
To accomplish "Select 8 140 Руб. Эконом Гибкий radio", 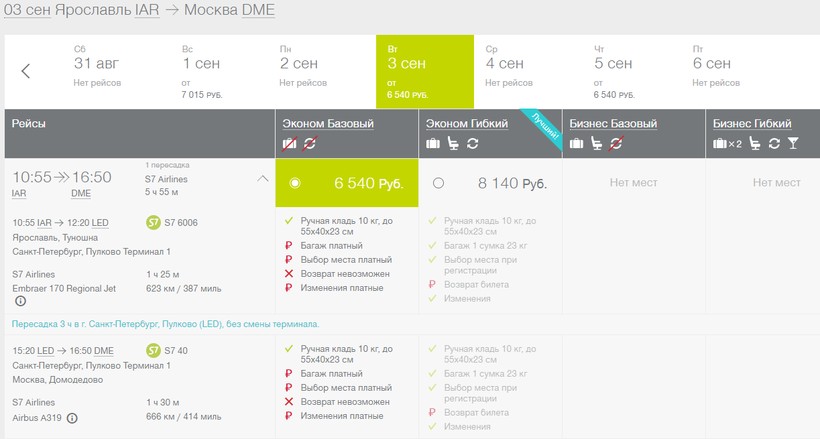I will 438,183.
